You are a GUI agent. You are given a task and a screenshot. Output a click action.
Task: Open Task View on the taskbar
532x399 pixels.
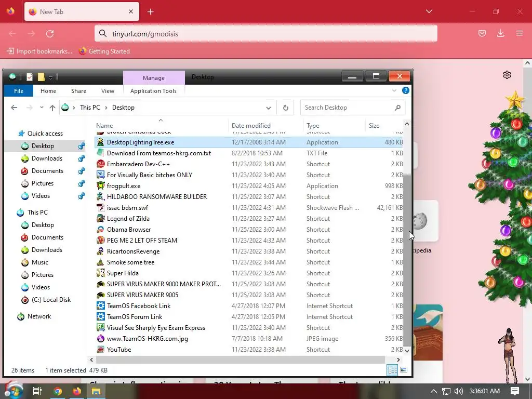click(x=37, y=391)
